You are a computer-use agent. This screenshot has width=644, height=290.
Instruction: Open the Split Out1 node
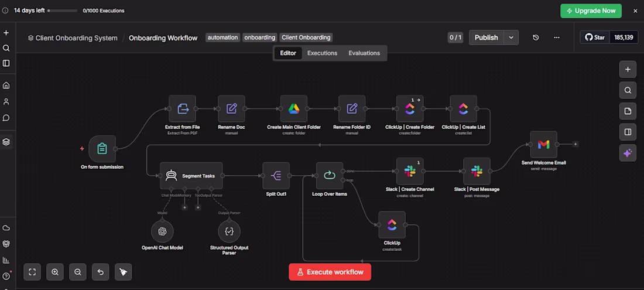(x=276, y=176)
